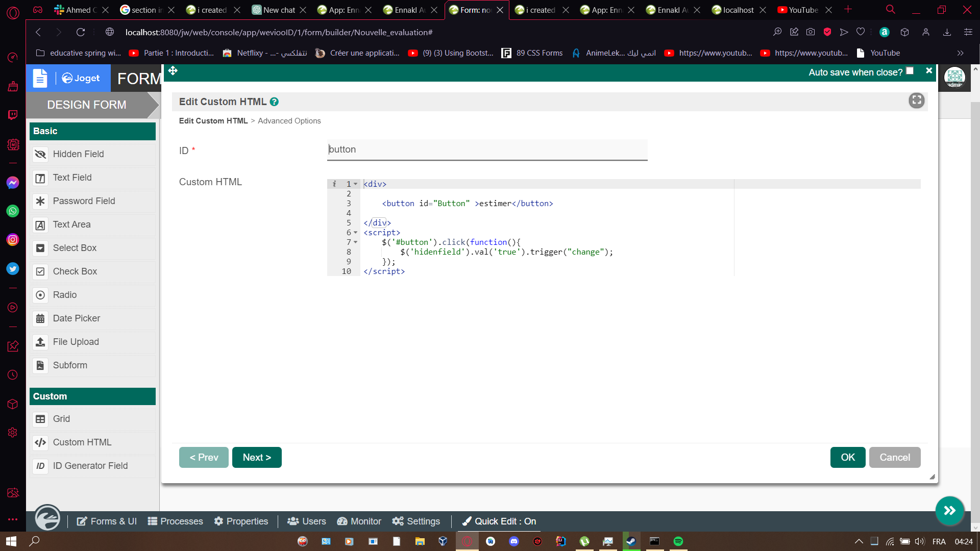Click the ID text input field

(487, 149)
